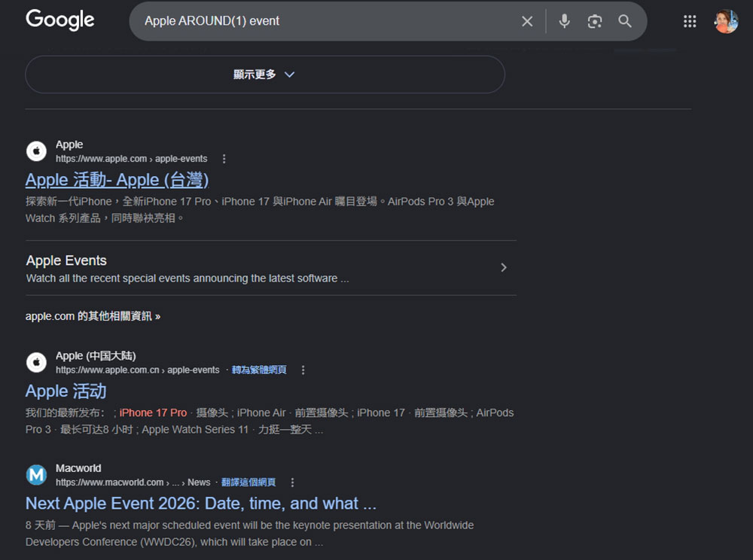Viewport: 753px width, 560px height.
Task: Open more options for apple.com.cn result
Action: [x=303, y=370]
